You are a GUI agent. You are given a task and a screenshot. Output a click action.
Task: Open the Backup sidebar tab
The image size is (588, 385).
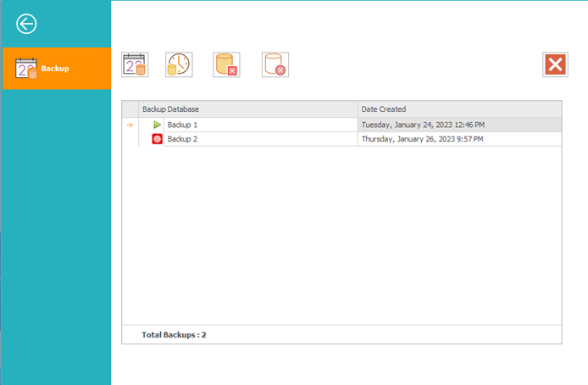tap(57, 69)
